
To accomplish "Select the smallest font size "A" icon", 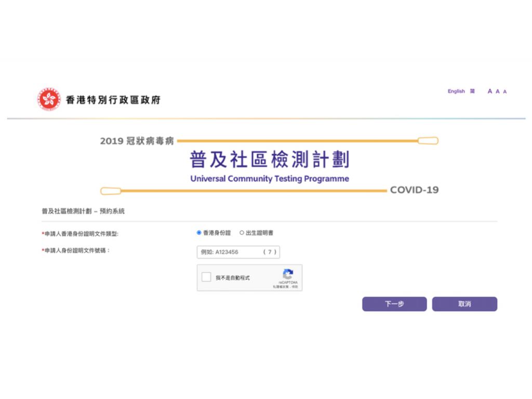I will coord(505,91).
